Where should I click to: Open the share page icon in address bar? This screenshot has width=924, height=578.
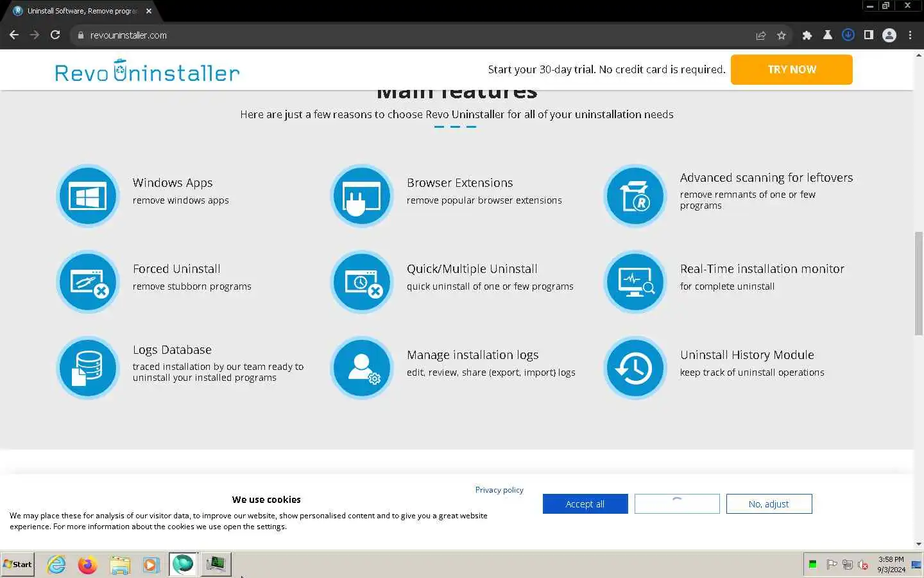coord(761,35)
